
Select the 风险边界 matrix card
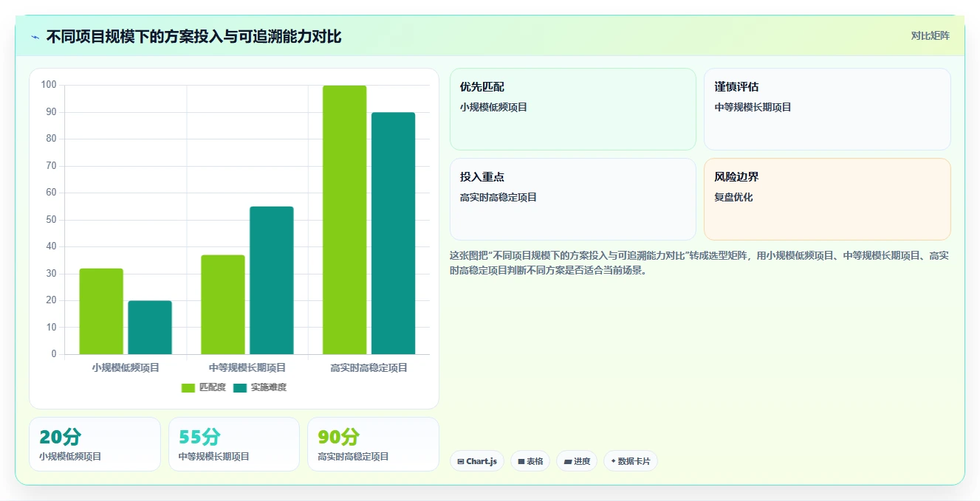[827, 199]
